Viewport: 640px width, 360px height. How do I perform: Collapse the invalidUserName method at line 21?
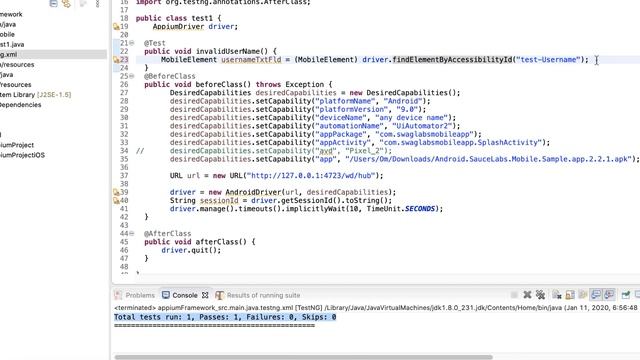(132, 43)
